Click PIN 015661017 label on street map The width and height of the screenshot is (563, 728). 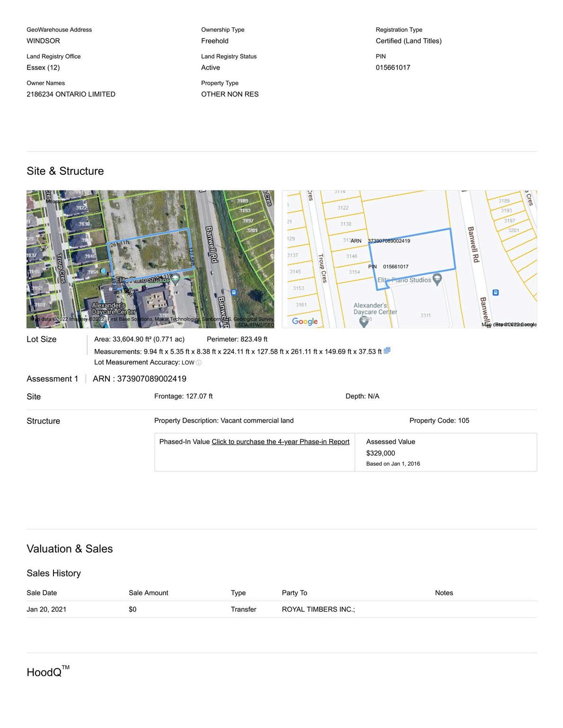click(x=388, y=267)
